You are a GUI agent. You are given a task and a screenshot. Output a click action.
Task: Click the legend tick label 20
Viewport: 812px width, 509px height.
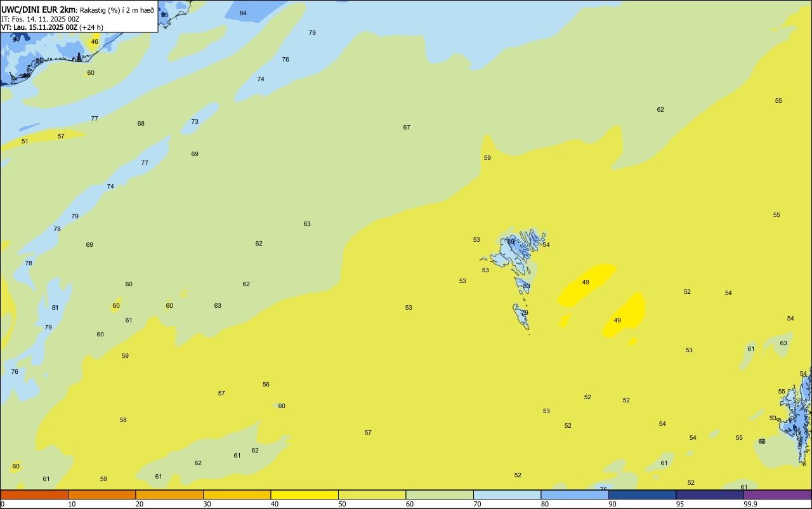pyautogui.click(x=140, y=504)
